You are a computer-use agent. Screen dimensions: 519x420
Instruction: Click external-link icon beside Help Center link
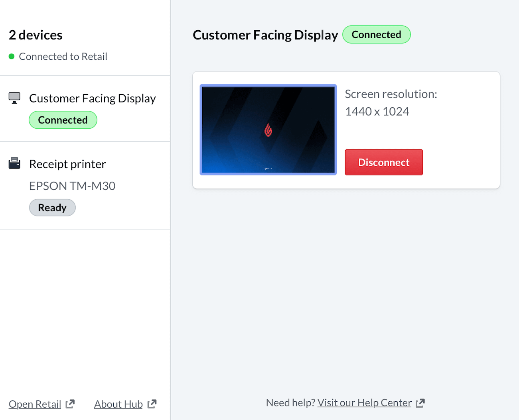(420, 403)
